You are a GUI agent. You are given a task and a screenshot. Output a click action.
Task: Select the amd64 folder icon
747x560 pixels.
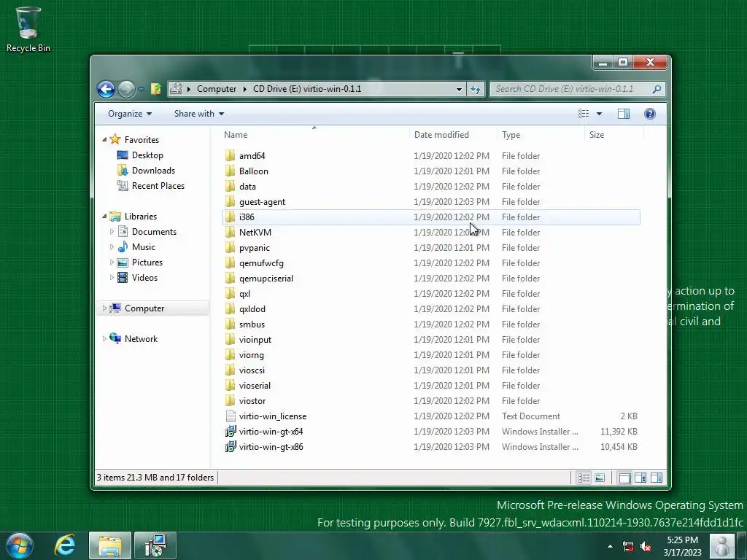[x=230, y=156]
